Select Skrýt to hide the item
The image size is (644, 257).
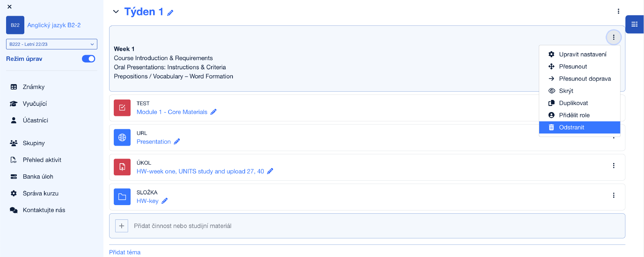click(x=566, y=91)
